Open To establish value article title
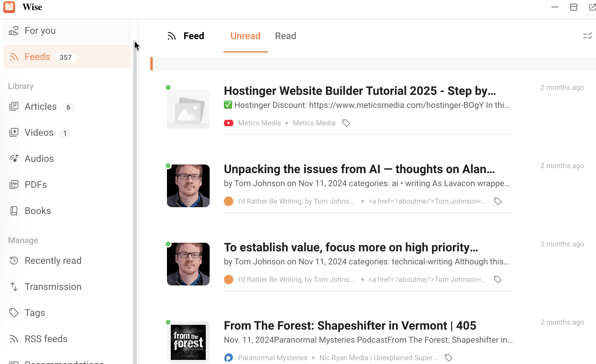This screenshot has height=364, width=596. [x=351, y=248]
